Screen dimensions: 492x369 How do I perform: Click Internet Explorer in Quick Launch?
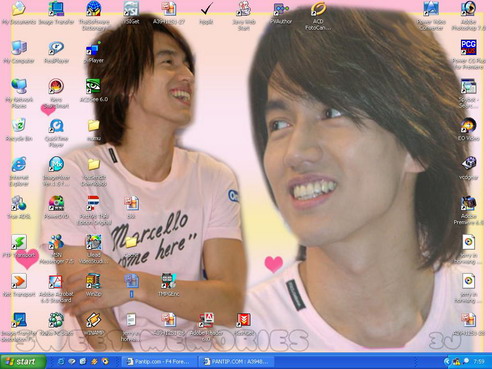[61, 362]
